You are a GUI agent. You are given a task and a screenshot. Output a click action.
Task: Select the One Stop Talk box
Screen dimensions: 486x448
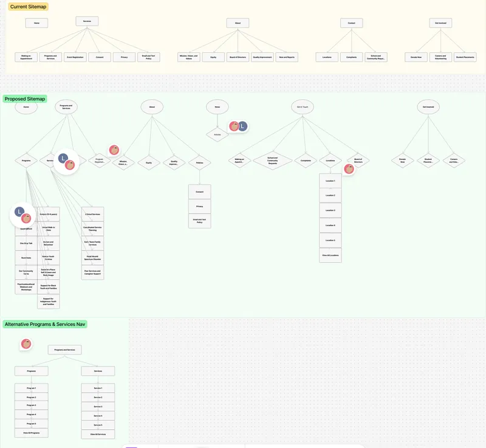(26, 243)
